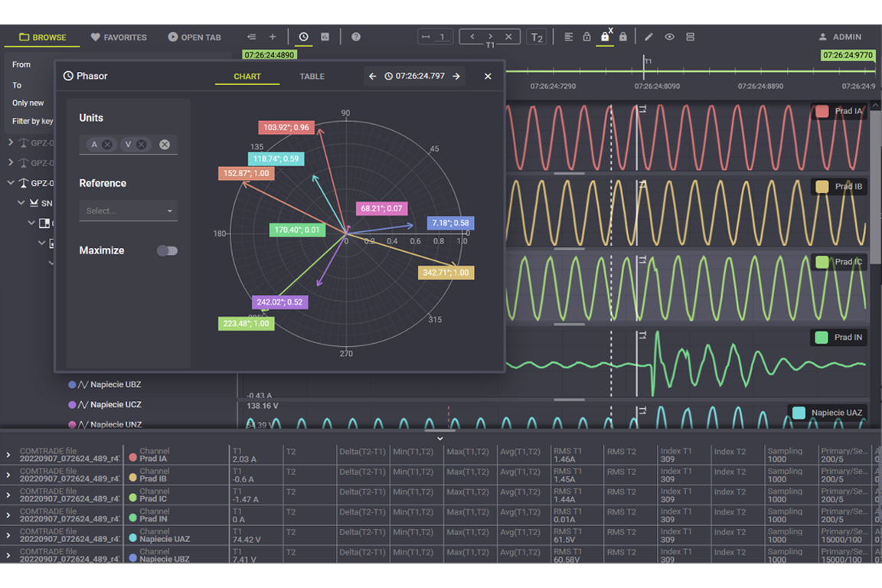Viewport: 882px width, 588px height.
Task: Click the Prad IC green color swatch
Action: 822,262
